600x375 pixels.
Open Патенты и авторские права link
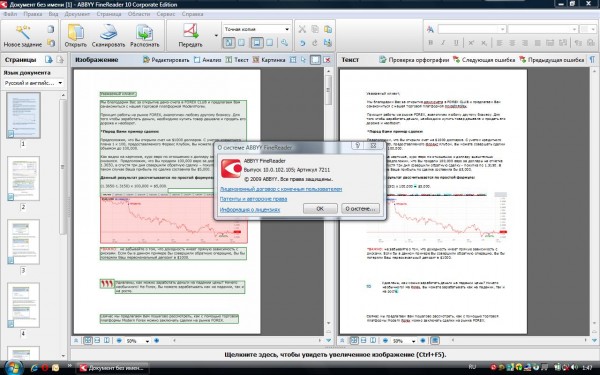coord(253,199)
